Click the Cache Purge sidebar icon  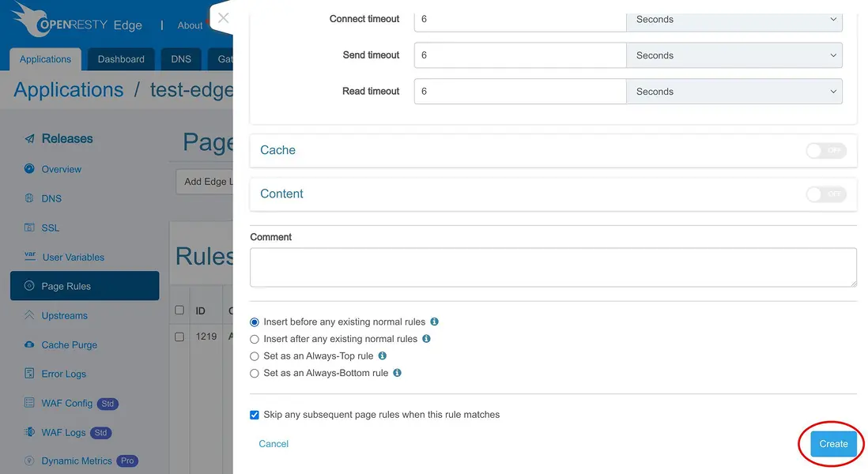click(x=29, y=345)
